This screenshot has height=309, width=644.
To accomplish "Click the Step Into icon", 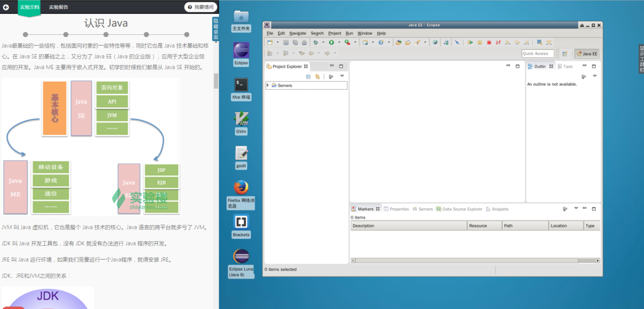I will (x=508, y=43).
